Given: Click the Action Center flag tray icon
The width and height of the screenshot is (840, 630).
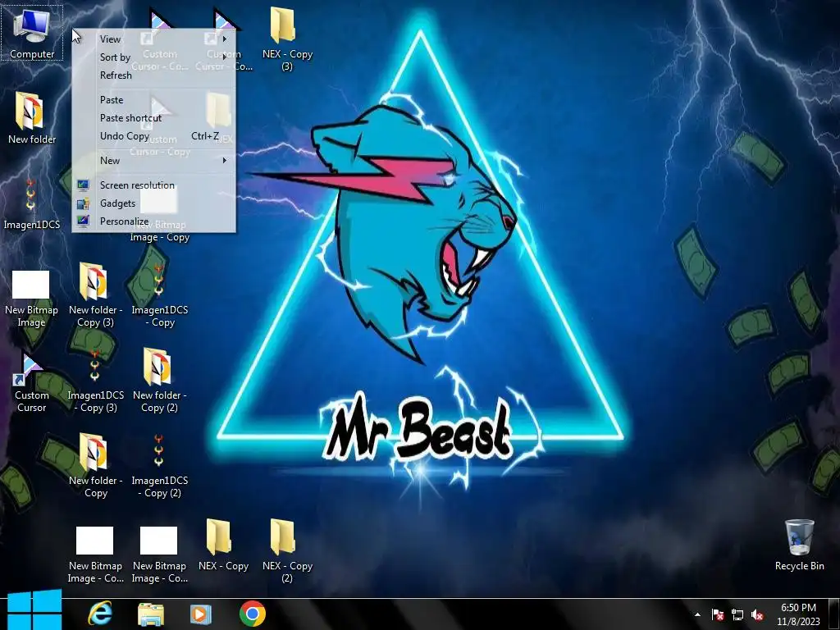Looking at the screenshot, I should pyautogui.click(x=718, y=614).
